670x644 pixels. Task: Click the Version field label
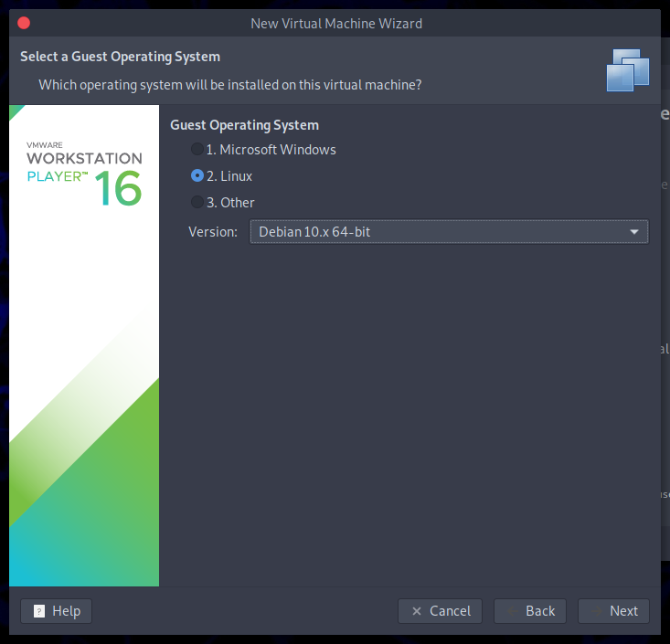(x=213, y=232)
